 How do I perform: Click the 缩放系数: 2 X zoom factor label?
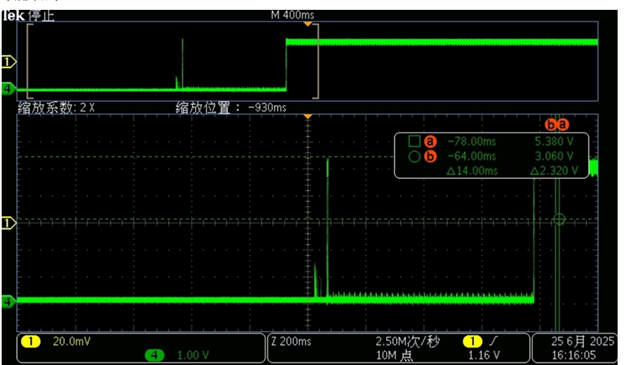click(x=56, y=108)
